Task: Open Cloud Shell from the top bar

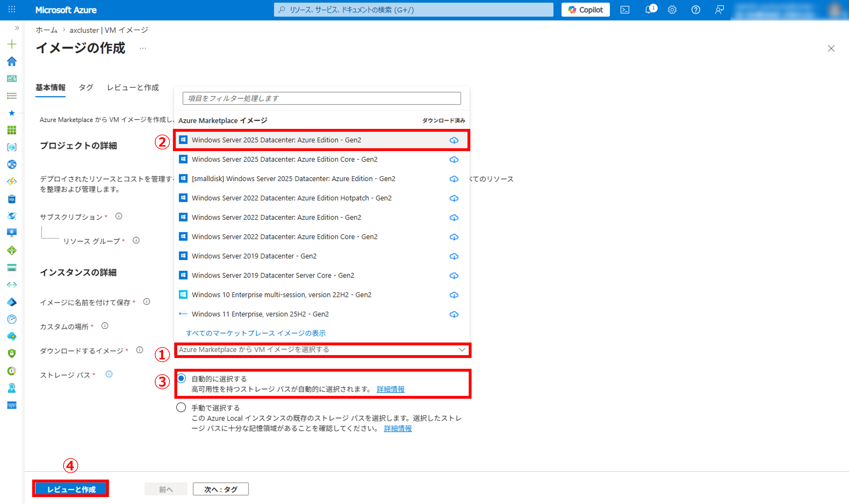Action: [625, 10]
